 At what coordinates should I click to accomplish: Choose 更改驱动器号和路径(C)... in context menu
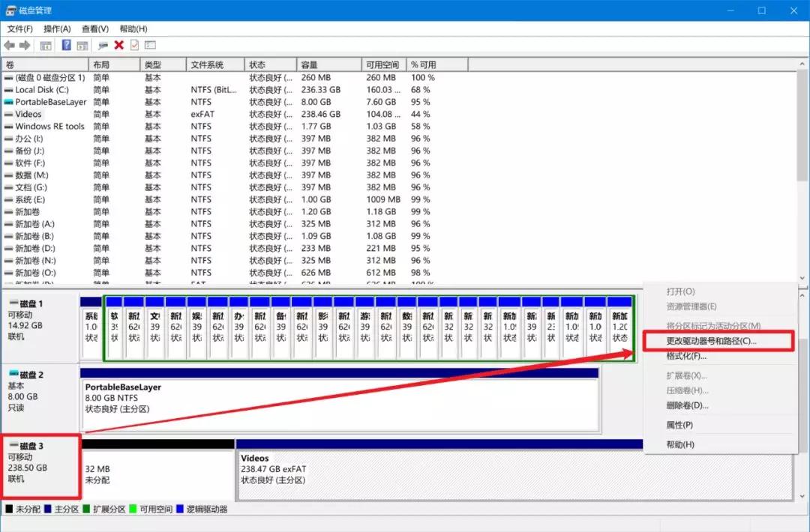click(x=711, y=341)
